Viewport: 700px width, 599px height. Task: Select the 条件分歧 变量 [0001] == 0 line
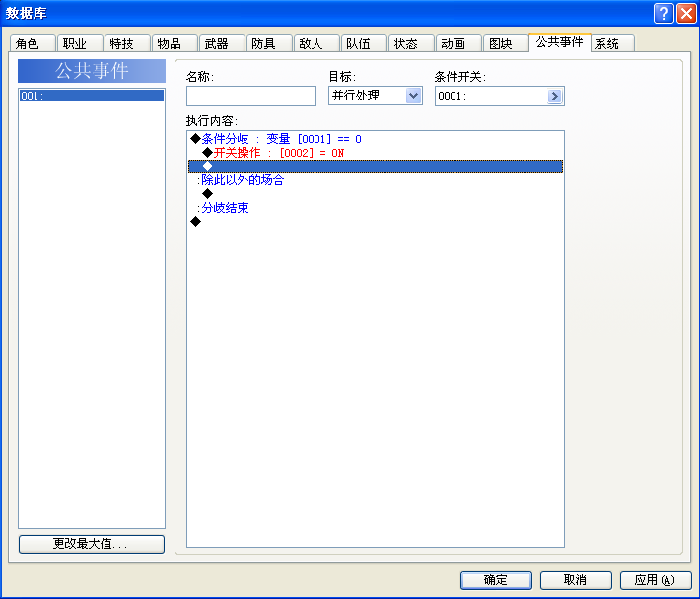tap(376, 139)
